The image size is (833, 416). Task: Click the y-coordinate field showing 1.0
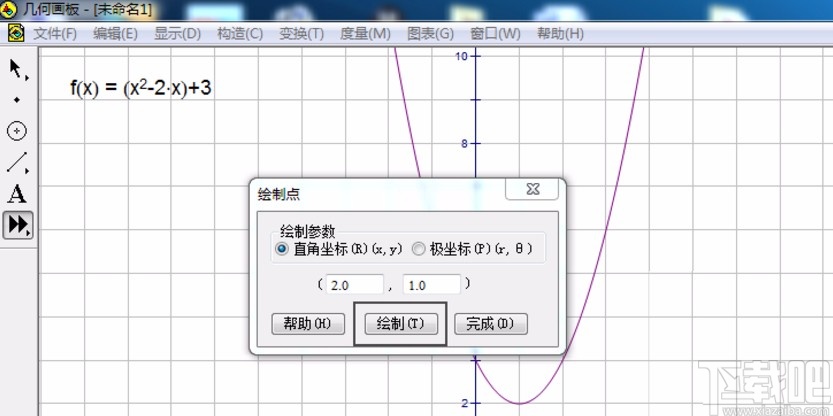click(431, 284)
